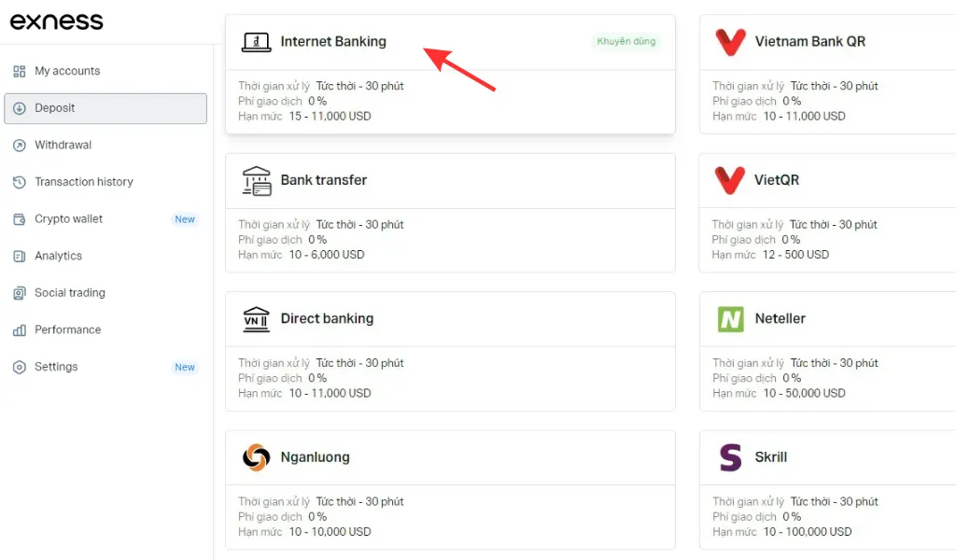Go to Withdrawal page
This screenshot has height=560, width=956.
click(x=63, y=145)
